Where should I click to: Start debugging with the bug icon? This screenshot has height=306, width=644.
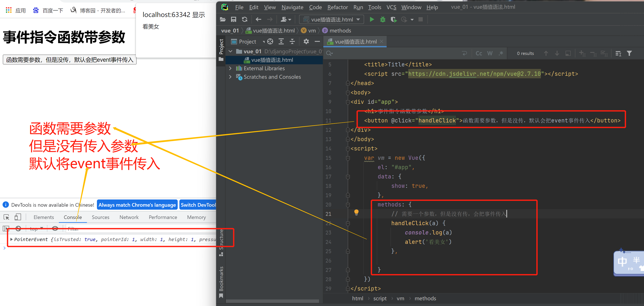[383, 19]
